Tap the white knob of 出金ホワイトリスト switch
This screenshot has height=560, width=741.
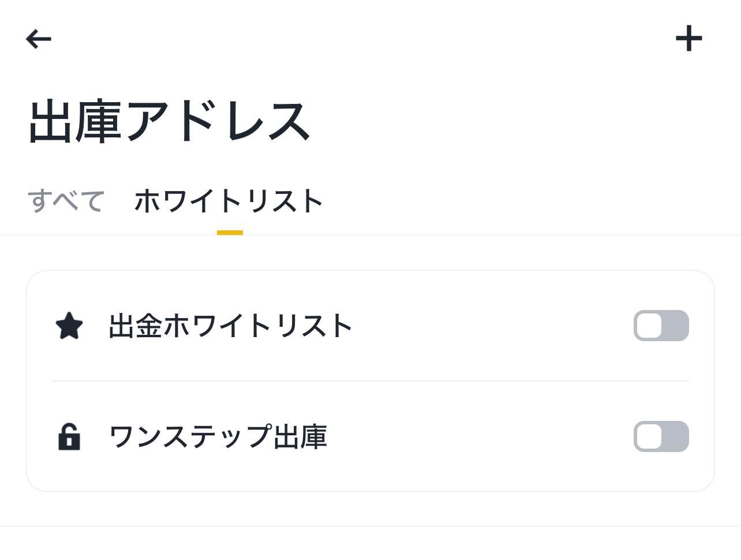(650, 326)
